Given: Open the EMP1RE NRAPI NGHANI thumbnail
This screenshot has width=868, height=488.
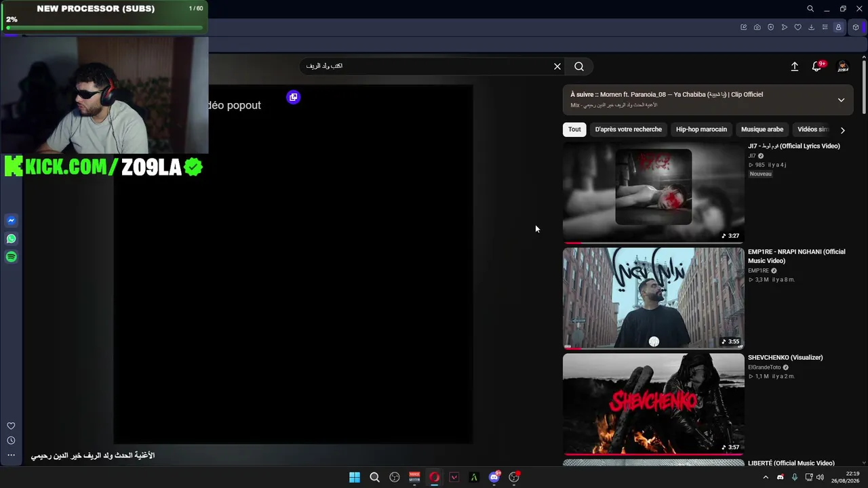Looking at the screenshot, I should click(x=654, y=298).
